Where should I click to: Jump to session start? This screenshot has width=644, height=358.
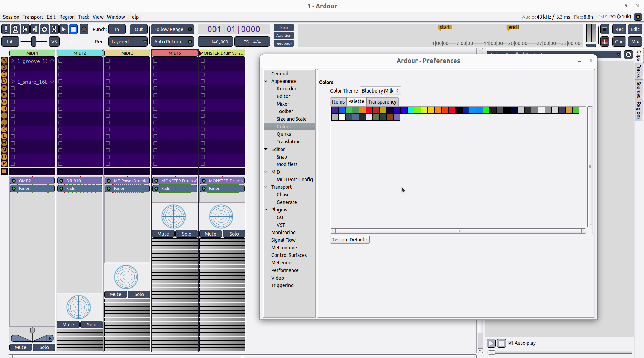pos(25,29)
